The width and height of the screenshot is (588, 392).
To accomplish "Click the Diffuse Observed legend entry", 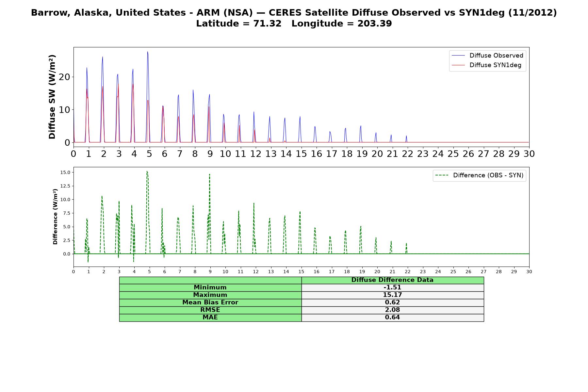I will [x=487, y=56].
